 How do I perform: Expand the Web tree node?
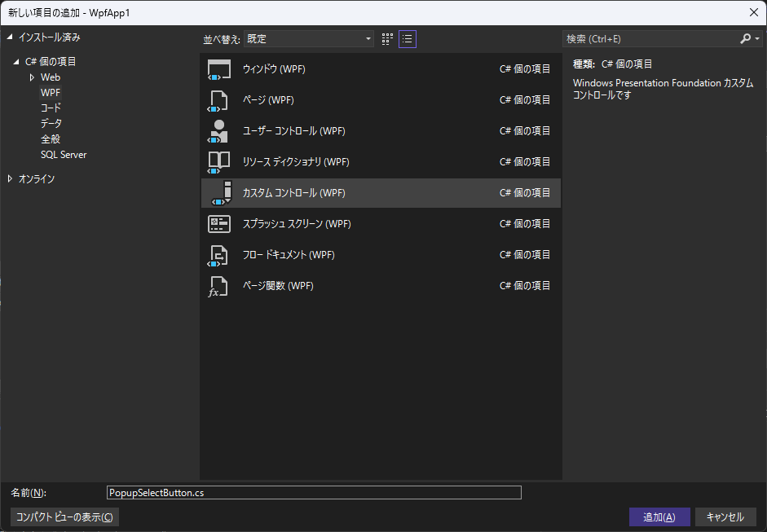[33, 77]
